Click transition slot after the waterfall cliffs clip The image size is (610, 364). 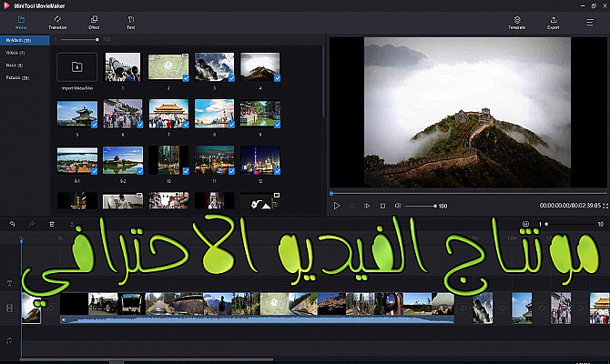coord(503,308)
